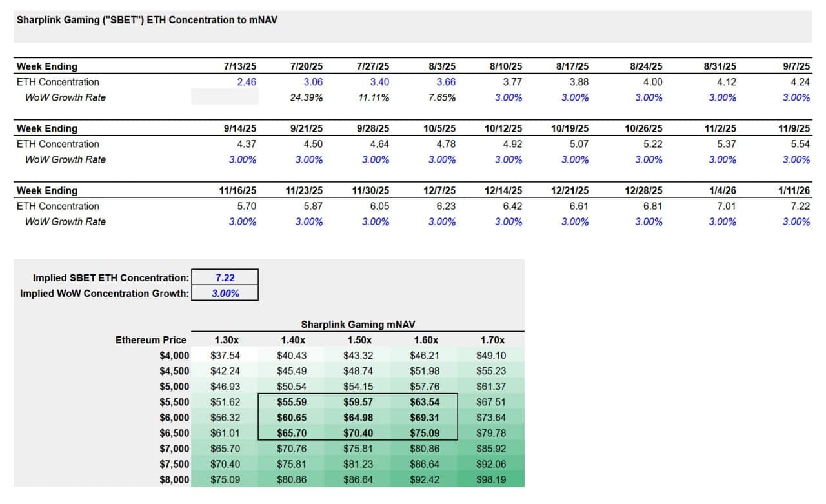Select the $64.98 sensitivity table cell
This screenshot has width=826, height=504.
(359, 418)
